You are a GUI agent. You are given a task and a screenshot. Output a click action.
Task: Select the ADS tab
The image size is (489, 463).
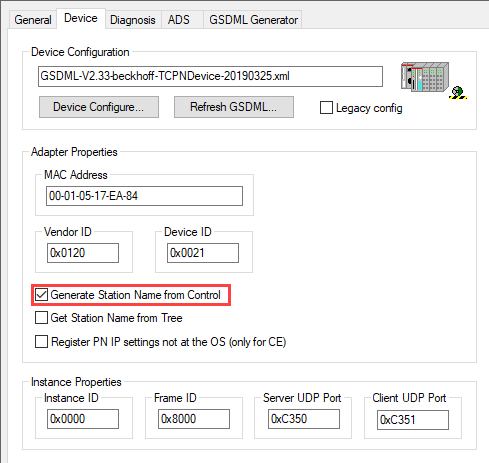[x=179, y=20]
